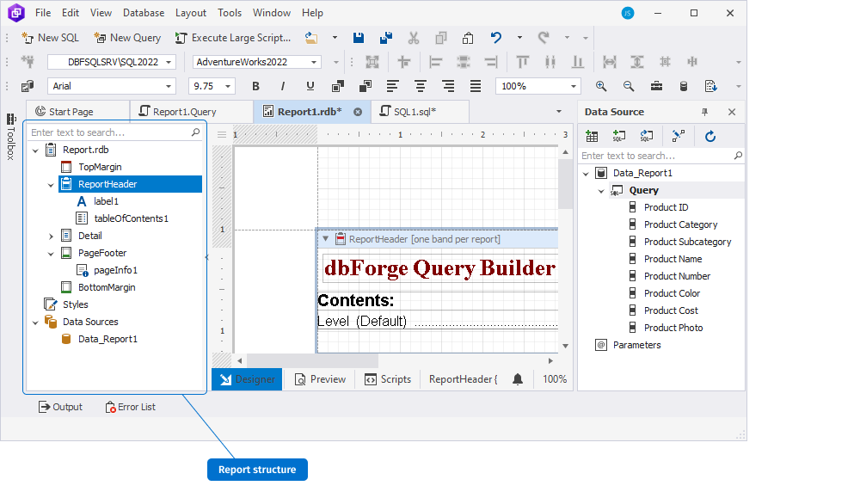
Task: Center align text
Action: click(421, 86)
